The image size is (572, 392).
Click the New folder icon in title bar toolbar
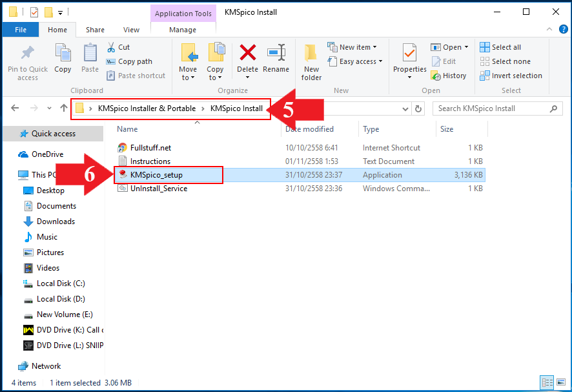(48, 12)
